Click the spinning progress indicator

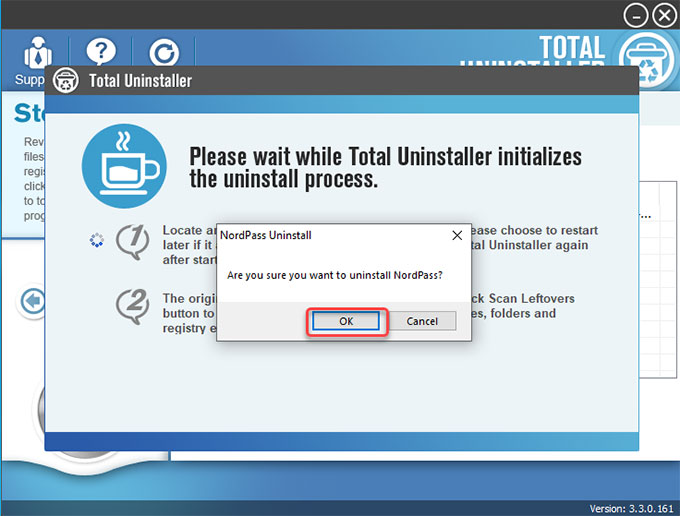(x=97, y=240)
